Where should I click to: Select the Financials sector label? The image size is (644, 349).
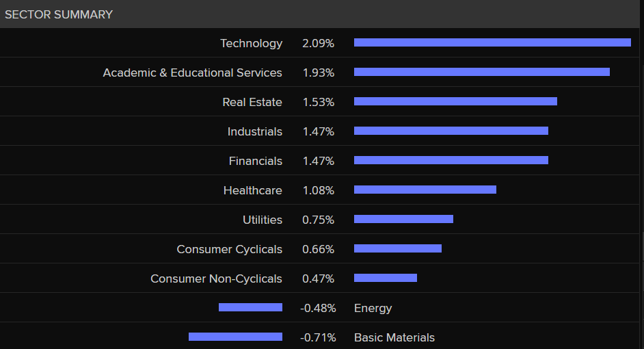pos(255,161)
